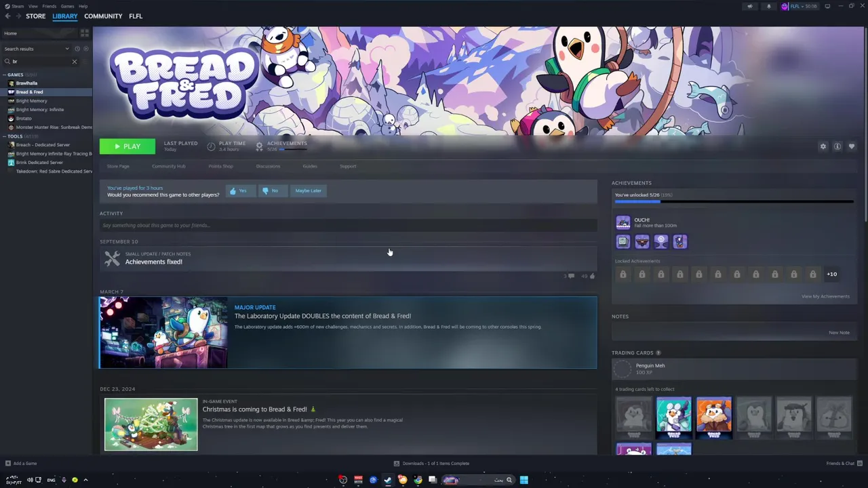This screenshot has width=868, height=488.
Task: Open the notifications bell
Action: click(x=768, y=6)
